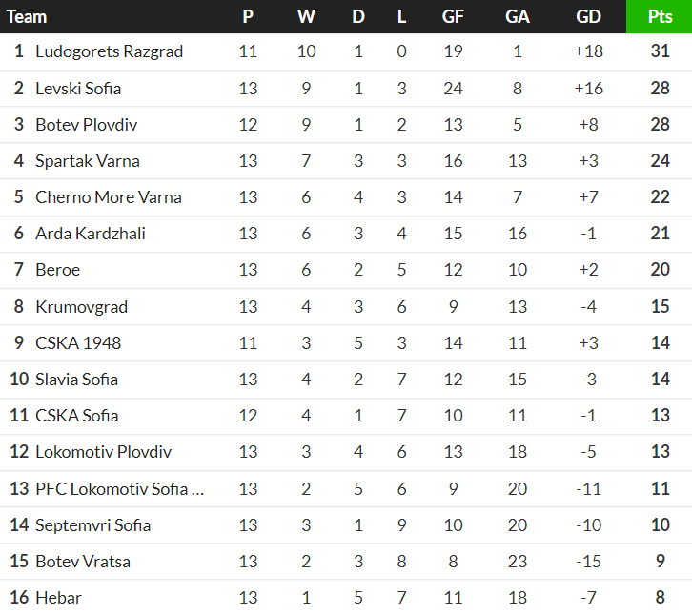Viewport: 692px width, 616px height.
Task: Select the Beroe team name
Action: (57, 270)
